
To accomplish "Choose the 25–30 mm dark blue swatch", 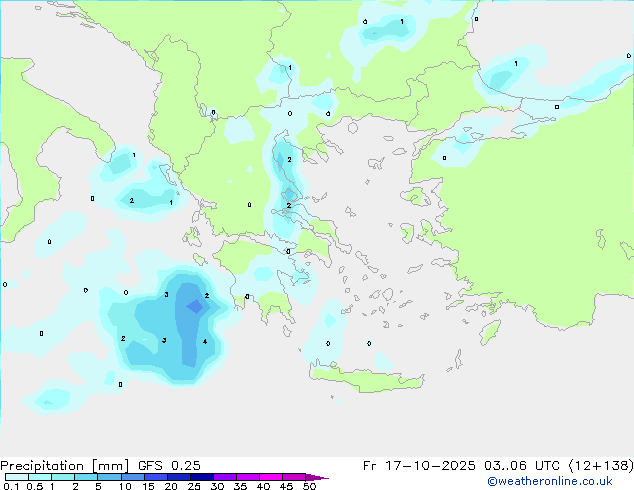I will point(202,477).
